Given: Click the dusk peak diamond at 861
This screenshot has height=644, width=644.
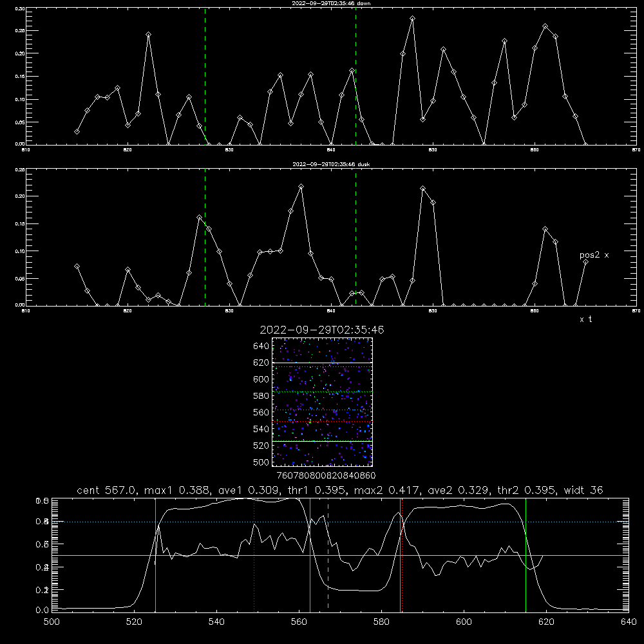Looking at the screenshot, I should point(545,229).
